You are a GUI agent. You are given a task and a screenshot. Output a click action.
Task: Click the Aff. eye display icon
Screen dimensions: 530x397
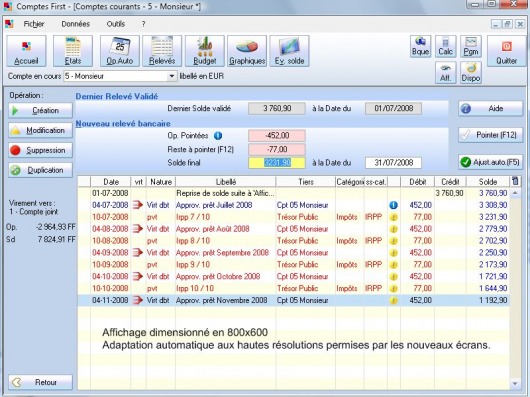coord(445,73)
